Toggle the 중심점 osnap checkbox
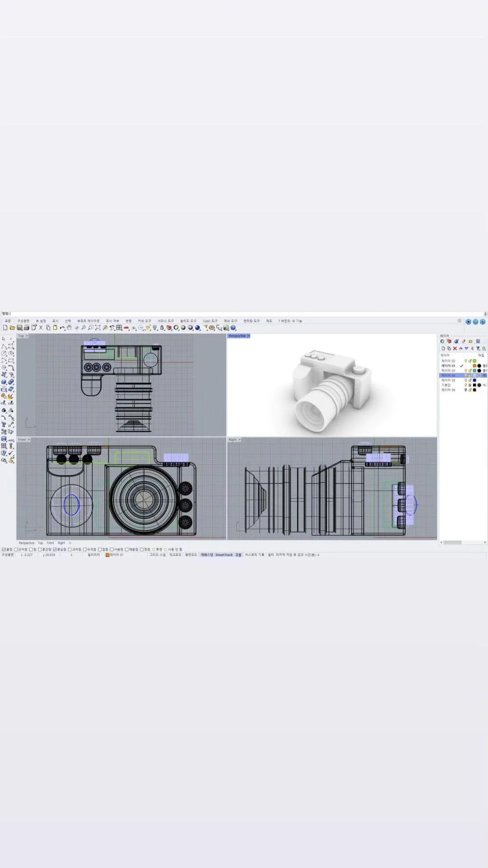This screenshot has height=868, width=488. point(55,549)
